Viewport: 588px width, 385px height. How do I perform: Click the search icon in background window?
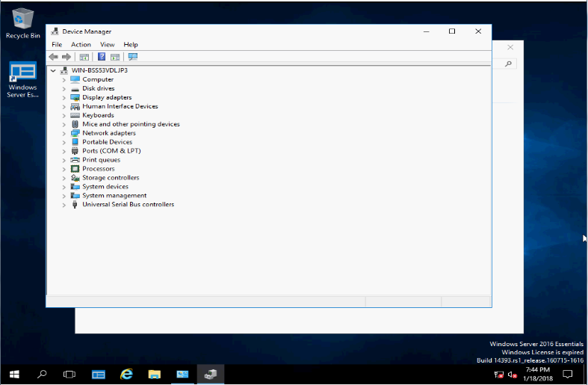pos(509,64)
